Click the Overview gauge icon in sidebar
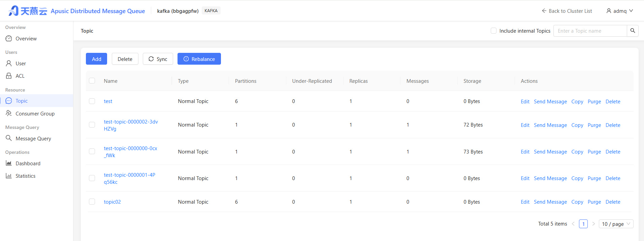 (x=9, y=38)
